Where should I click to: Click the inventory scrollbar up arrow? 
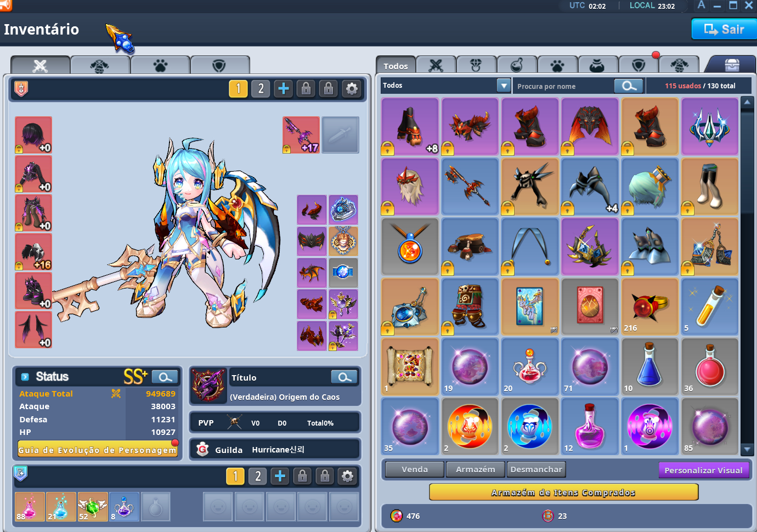click(x=747, y=103)
